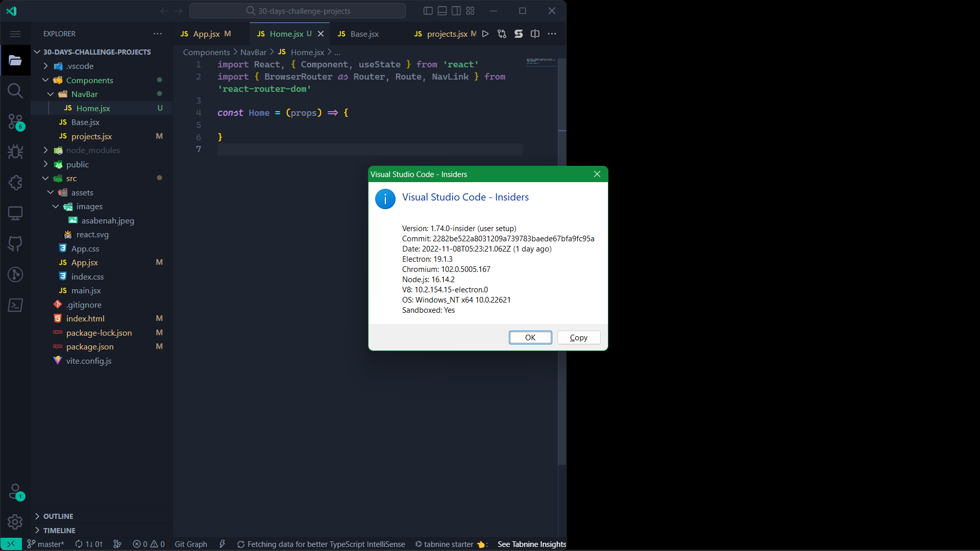Open the split editor icon next to projects.jsx
Screen dimensions: 980x551
(534, 34)
